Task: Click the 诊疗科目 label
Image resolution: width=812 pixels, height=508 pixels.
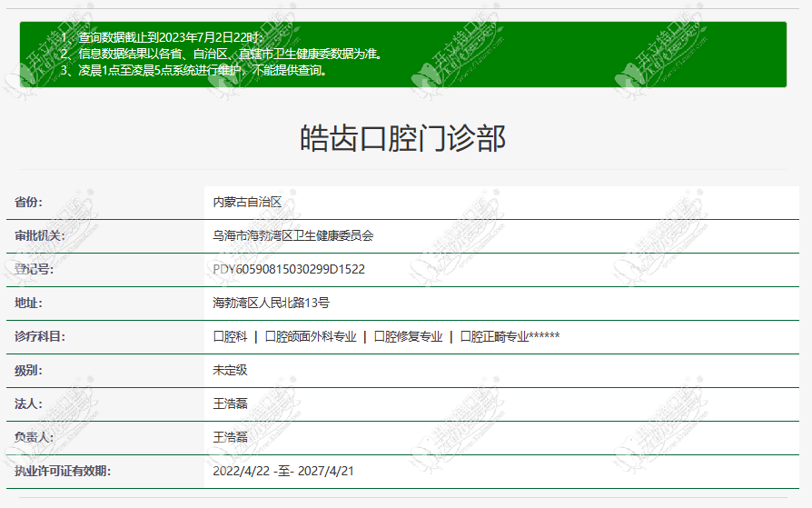Action: point(40,337)
